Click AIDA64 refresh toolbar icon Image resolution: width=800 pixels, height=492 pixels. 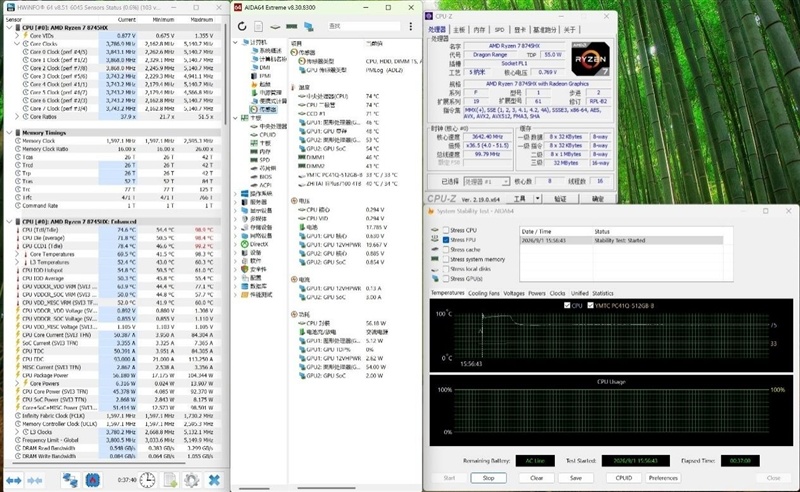[x=242, y=26]
